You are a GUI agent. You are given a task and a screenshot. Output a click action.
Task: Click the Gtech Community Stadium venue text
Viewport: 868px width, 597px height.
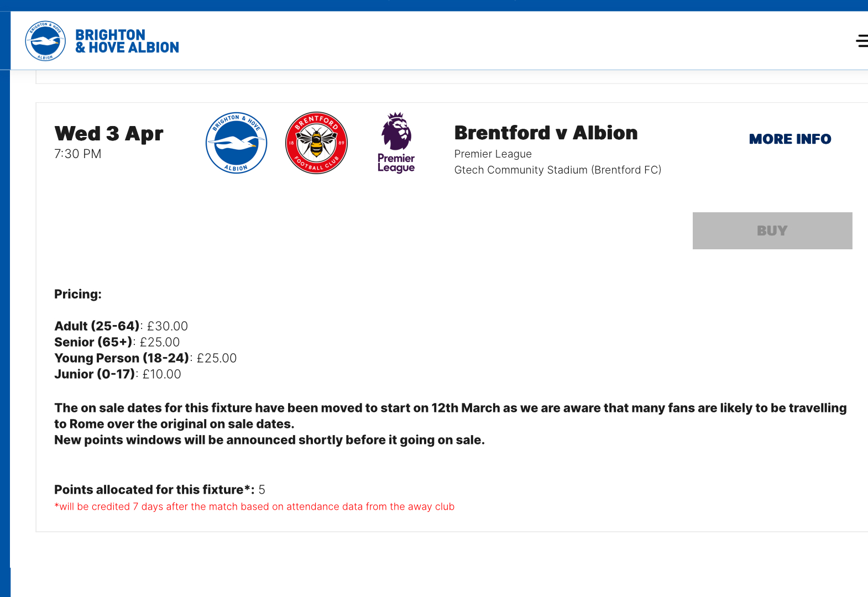(558, 170)
